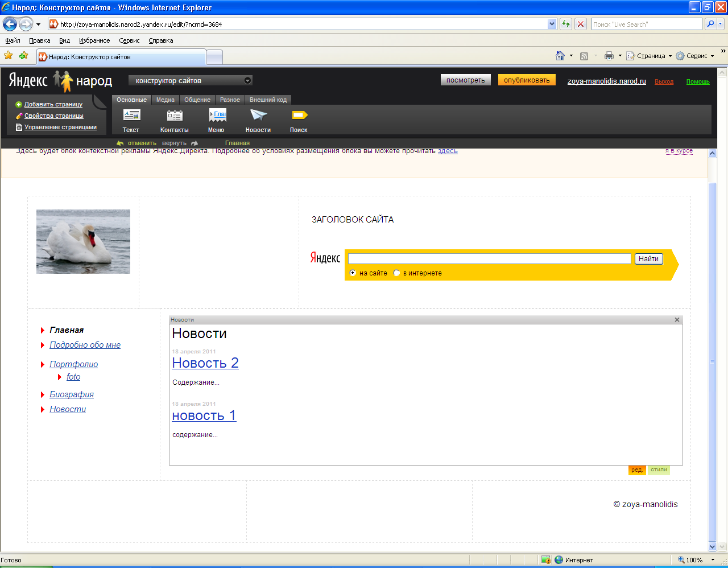Viewport: 728px width, 568px height.
Task: Switch to Общение tab
Action: pyautogui.click(x=197, y=100)
